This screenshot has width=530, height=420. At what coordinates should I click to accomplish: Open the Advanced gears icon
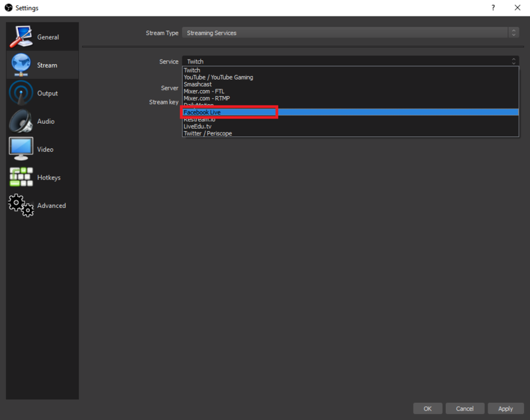click(x=21, y=205)
